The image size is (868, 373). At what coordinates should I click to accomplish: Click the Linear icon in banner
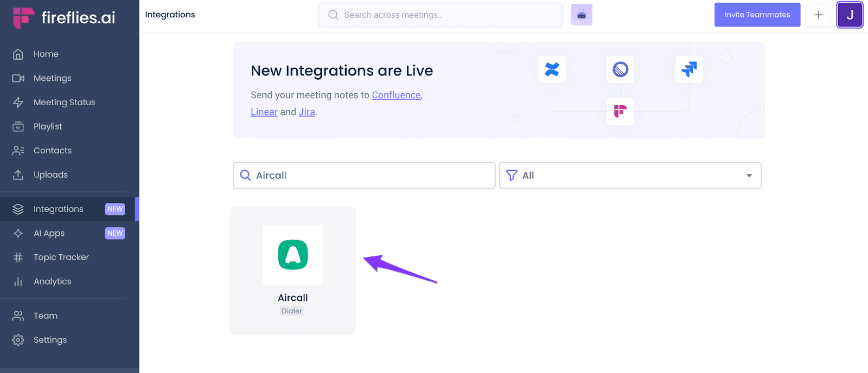(621, 69)
